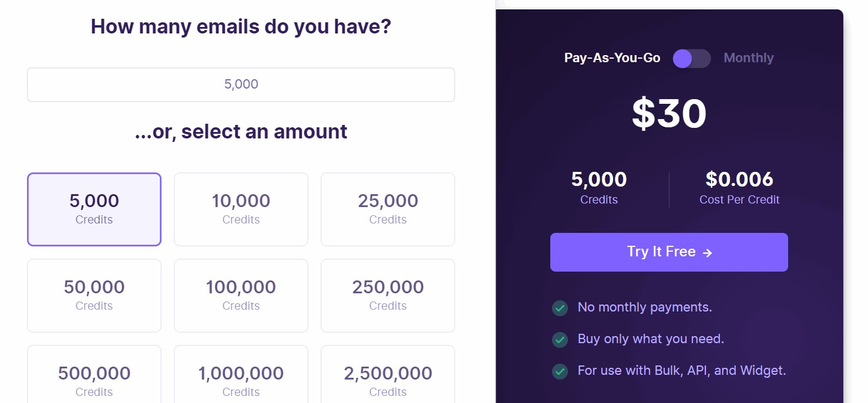Click the arrow icon in Try It Free

pyautogui.click(x=708, y=253)
